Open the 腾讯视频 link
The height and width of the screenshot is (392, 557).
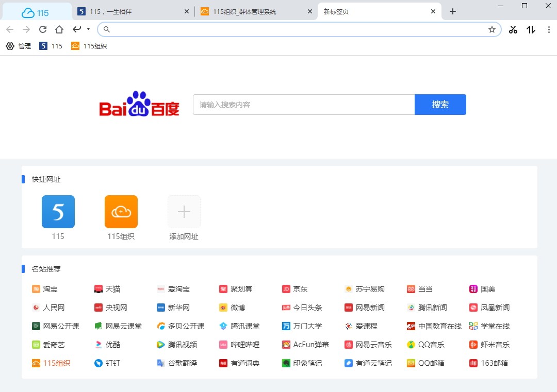[x=177, y=345]
